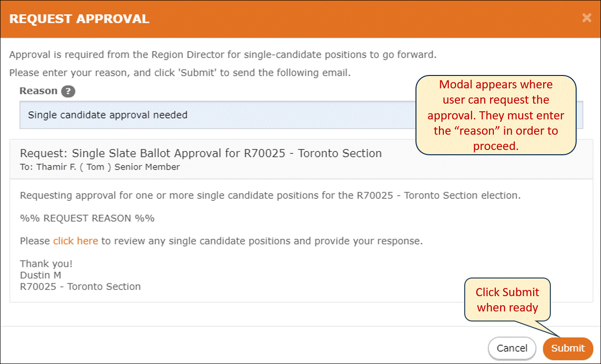The height and width of the screenshot is (364, 601).
Task: Click the 'Approval is required from the Region Director' sentence
Action: (x=223, y=54)
